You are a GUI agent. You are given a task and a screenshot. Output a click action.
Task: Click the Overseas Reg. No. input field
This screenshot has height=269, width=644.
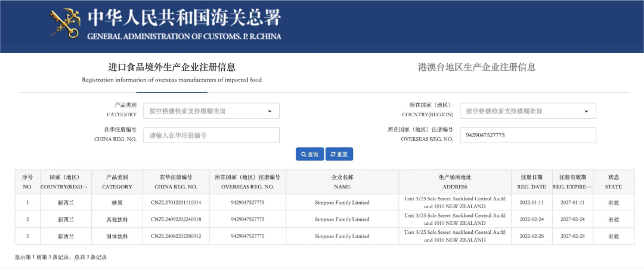coord(527,135)
